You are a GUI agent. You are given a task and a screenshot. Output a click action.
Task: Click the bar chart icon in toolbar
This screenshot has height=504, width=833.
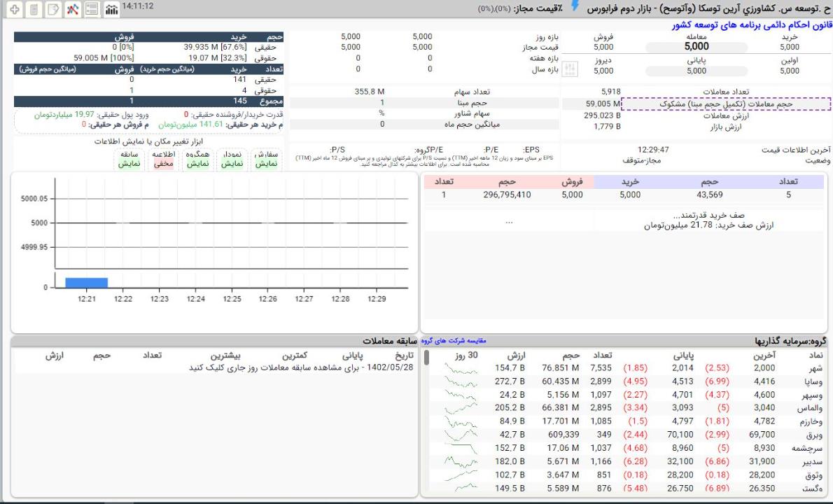(x=111, y=10)
